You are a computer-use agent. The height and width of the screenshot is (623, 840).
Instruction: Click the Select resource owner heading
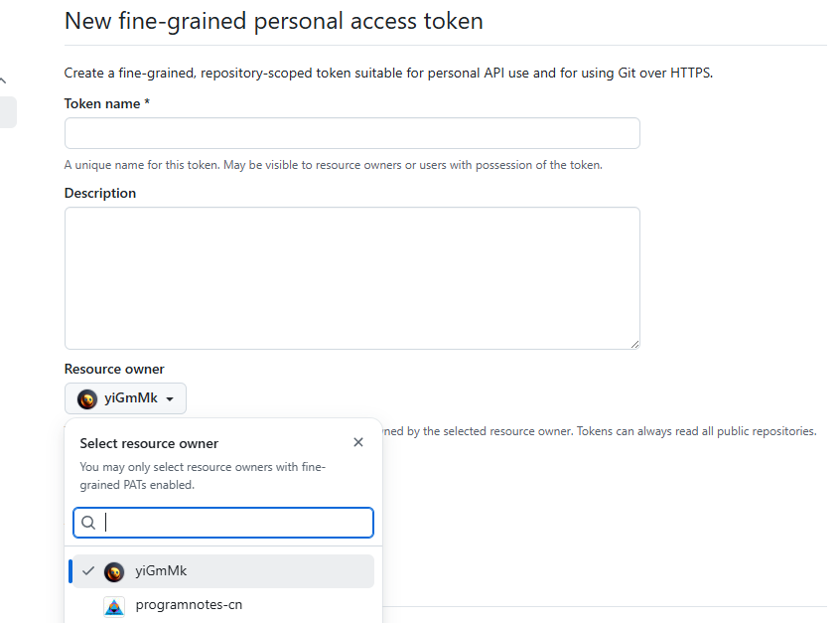(149, 443)
